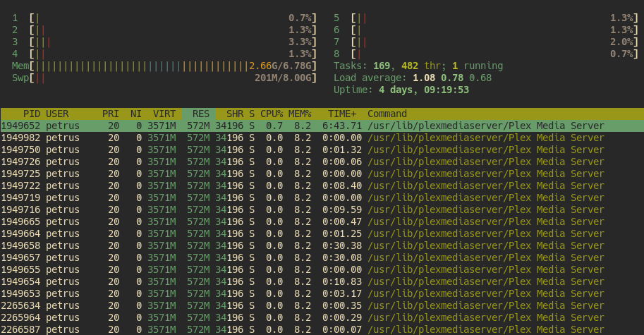This screenshot has height=335, width=644.
Task: Select process row with PID 2265964
Action: tap(322, 317)
